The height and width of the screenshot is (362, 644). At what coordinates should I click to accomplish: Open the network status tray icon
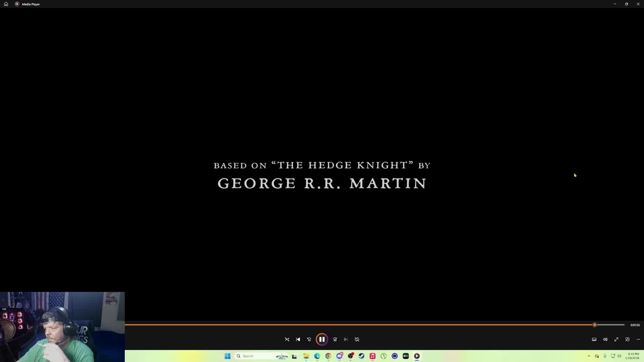coord(613,356)
